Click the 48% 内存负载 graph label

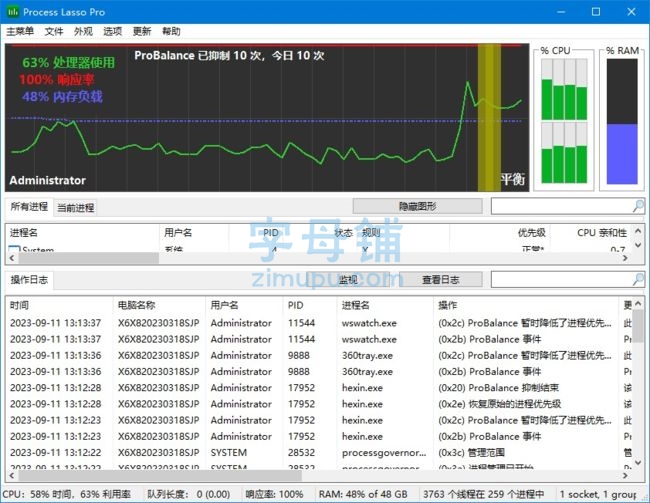pos(62,97)
